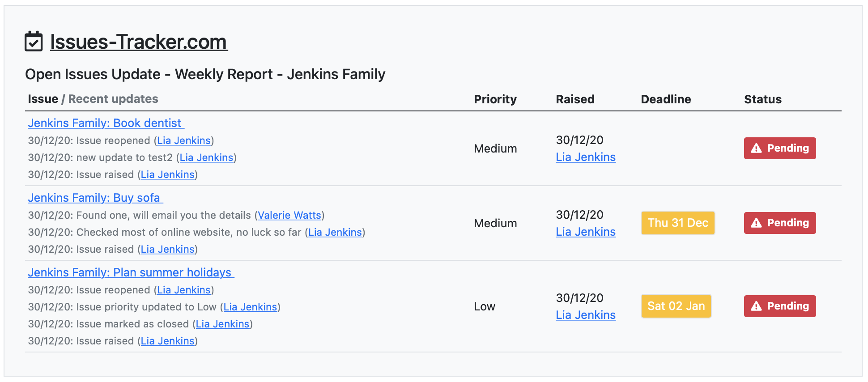Click the warning icon on Buy sofa Pending badge

pyautogui.click(x=757, y=223)
